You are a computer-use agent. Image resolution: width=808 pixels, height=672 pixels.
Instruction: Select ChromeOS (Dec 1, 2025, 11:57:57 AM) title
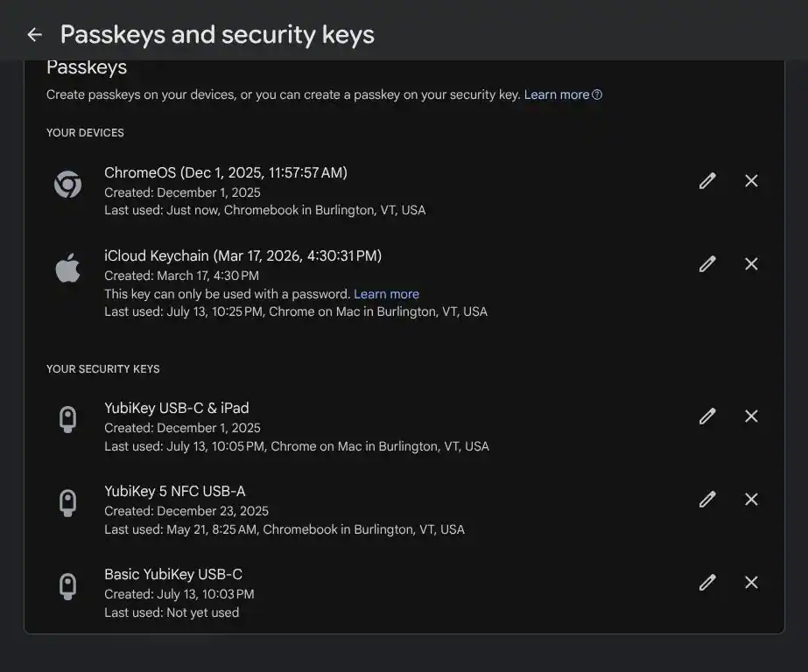coord(226,172)
